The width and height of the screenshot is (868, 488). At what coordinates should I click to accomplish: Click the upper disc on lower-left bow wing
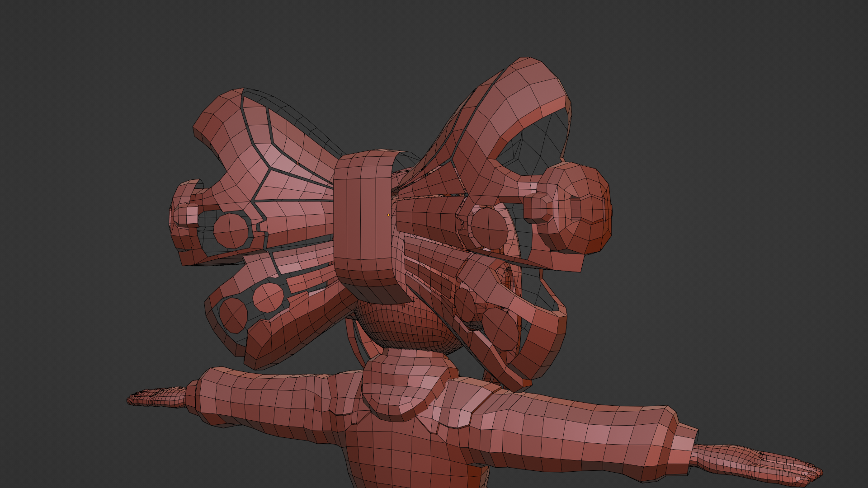point(268,297)
